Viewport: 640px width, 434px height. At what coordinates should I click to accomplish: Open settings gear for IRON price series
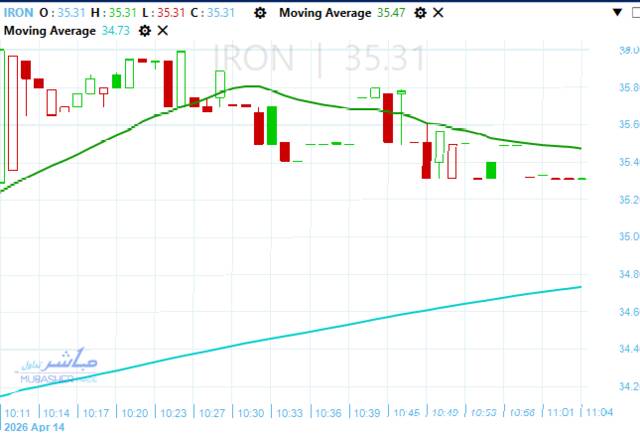(261, 13)
